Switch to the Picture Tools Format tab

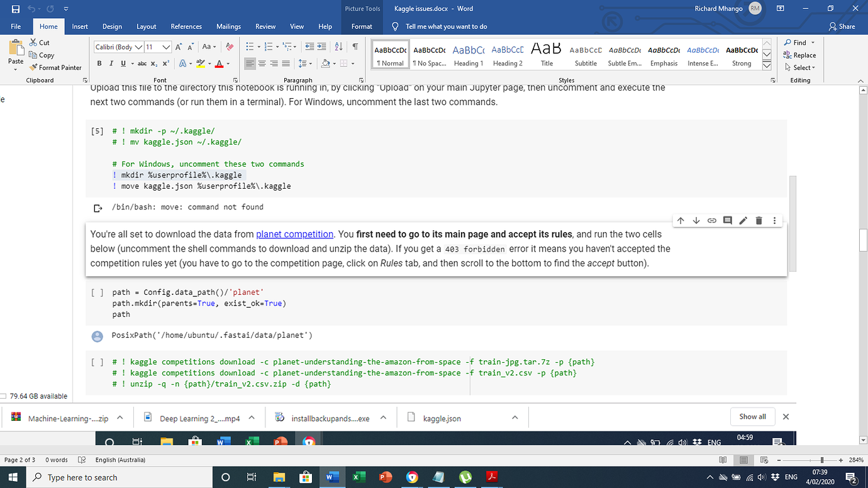362,26
